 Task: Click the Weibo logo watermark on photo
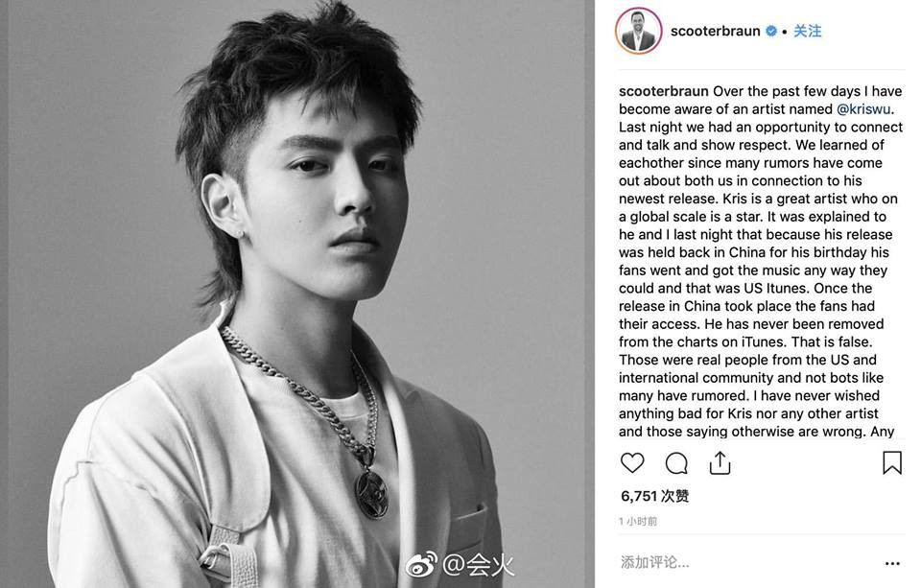tap(420, 565)
